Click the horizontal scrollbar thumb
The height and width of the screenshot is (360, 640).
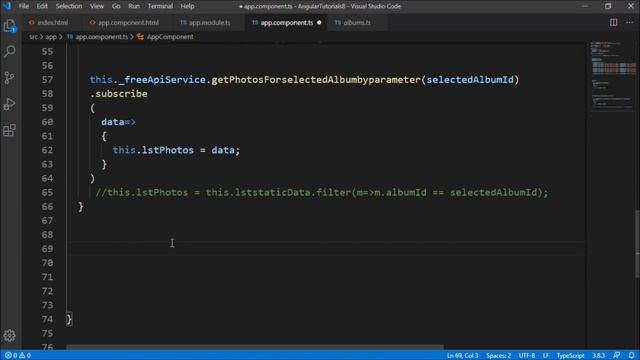point(255,347)
